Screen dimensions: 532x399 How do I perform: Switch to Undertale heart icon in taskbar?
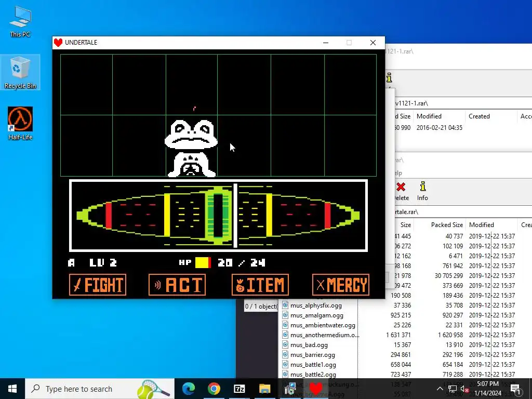(x=315, y=389)
